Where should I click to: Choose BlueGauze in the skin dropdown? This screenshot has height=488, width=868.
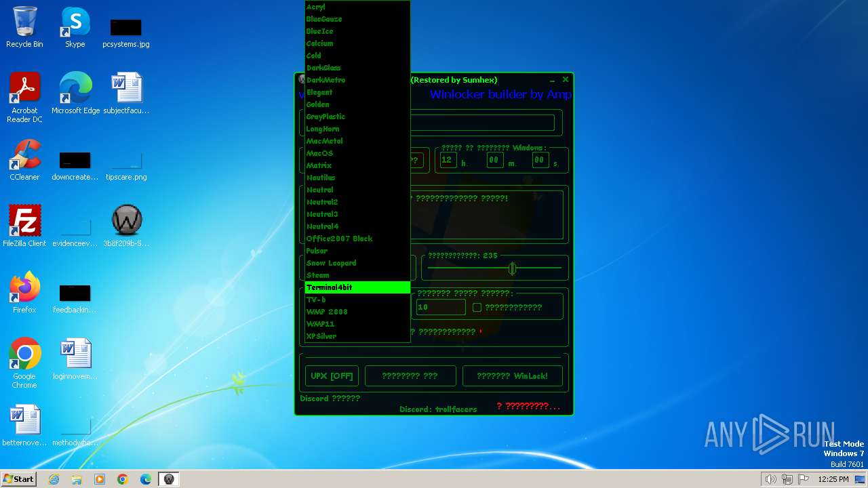(x=357, y=19)
